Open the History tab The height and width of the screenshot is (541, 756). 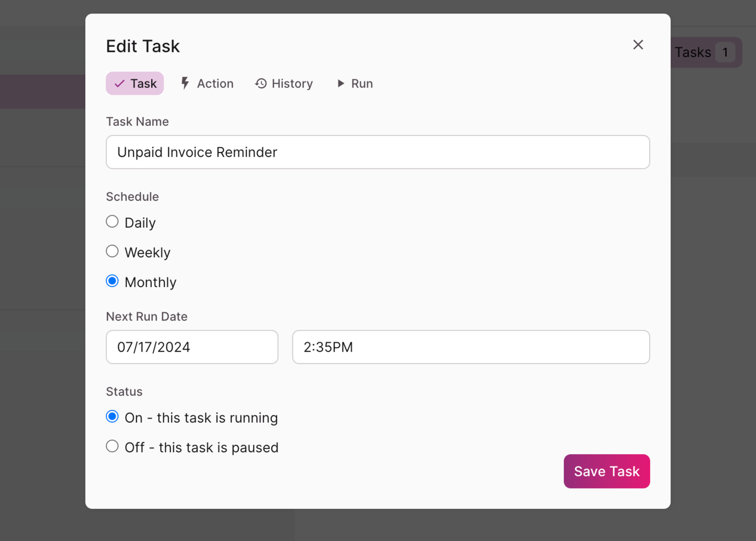pos(284,84)
